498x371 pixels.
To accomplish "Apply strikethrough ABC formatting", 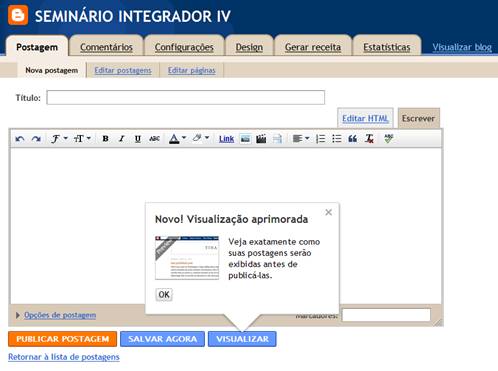I will pyautogui.click(x=154, y=139).
